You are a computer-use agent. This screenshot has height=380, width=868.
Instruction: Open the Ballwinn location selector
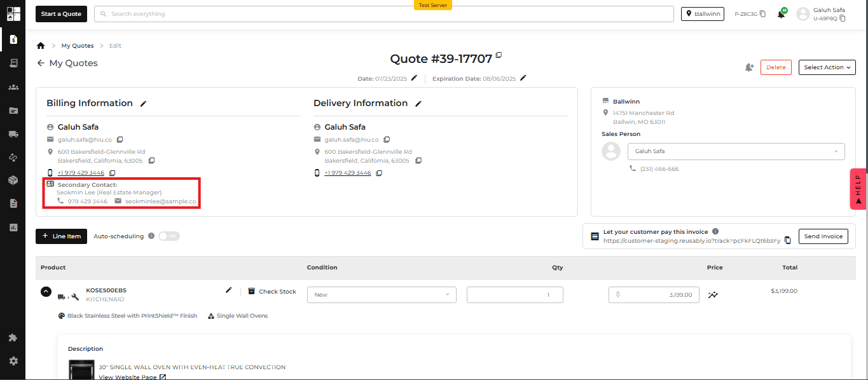tap(703, 14)
